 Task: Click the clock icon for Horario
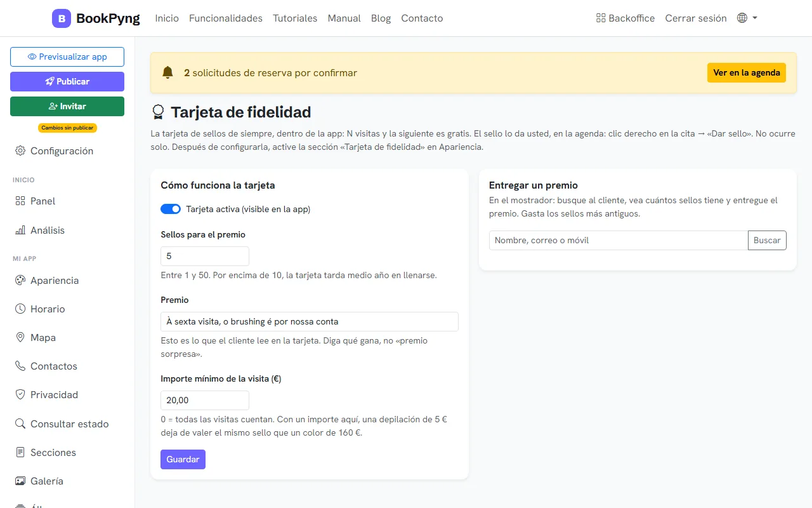(x=20, y=309)
